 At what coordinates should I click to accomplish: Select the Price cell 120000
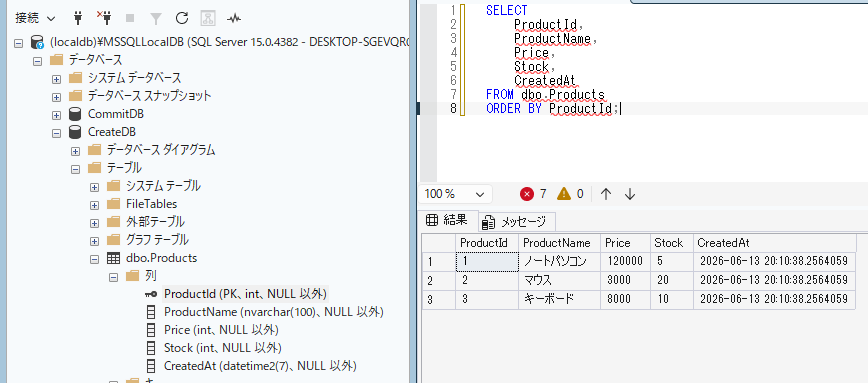(626, 261)
